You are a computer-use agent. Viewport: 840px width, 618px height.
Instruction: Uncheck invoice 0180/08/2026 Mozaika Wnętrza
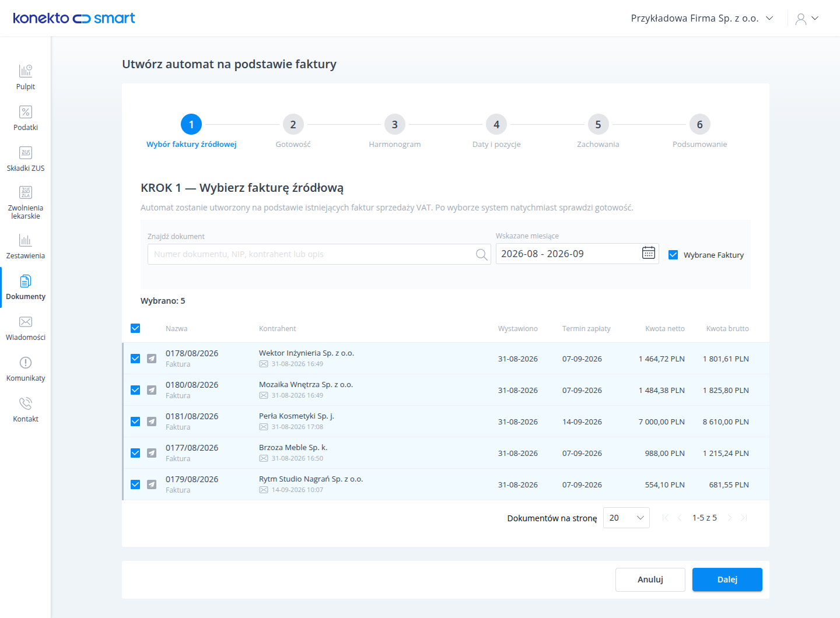pos(135,390)
